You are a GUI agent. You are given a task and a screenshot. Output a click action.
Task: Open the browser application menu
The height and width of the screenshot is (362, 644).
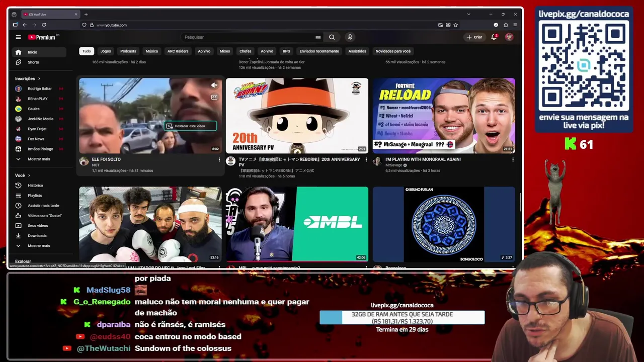coord(515,25)
